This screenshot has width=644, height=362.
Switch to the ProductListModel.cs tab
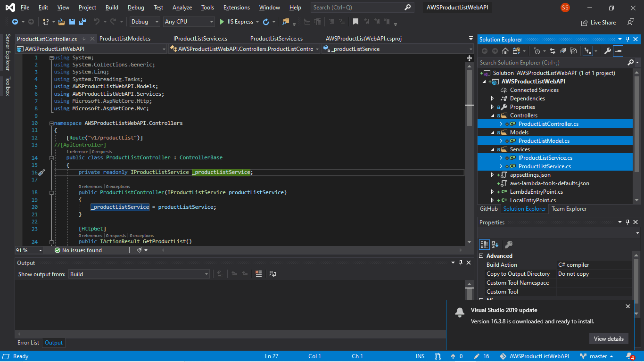pyautogui.click(x=125, y=38)
